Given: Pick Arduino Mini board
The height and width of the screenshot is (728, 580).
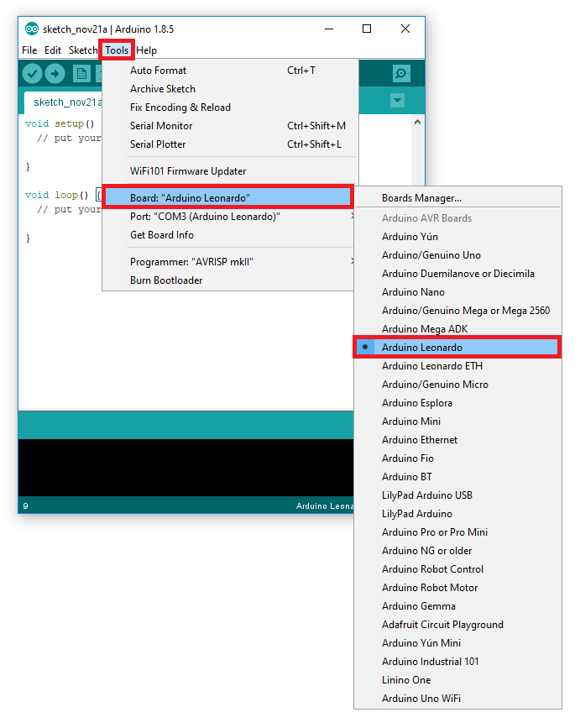Looking at the screenshot, I should pyautogui.click(x=457, y=422).
